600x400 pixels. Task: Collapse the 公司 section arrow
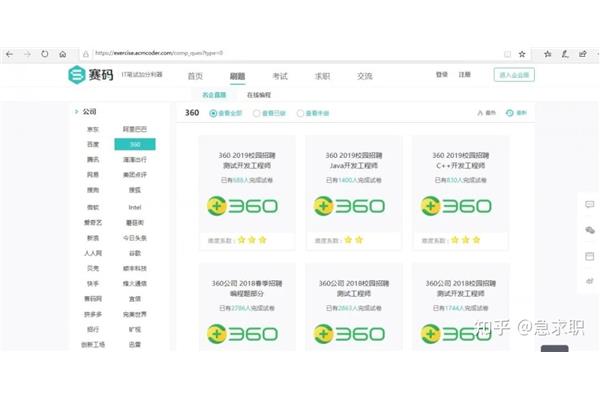pyautogui.click(x=76, y=112)
